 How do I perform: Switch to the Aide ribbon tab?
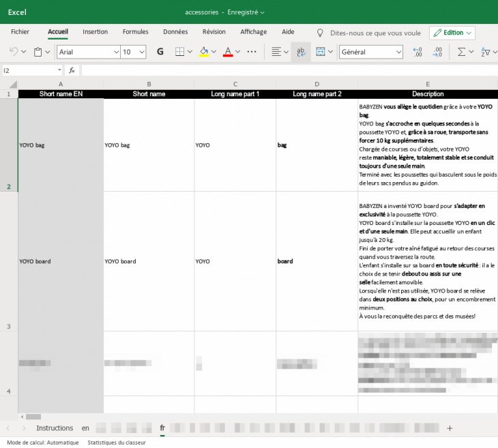click(288, 32)
